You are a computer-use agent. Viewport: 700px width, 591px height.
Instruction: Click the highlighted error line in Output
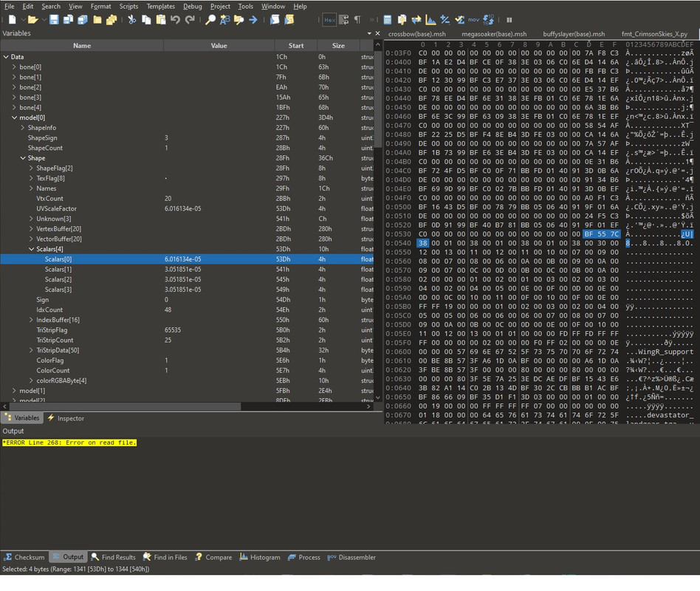point(69,443)
